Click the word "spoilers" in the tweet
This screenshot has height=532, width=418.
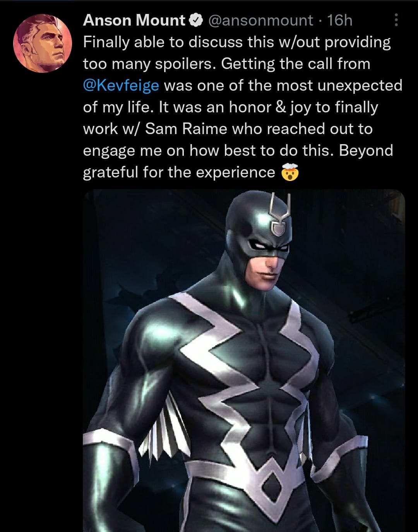185,64
